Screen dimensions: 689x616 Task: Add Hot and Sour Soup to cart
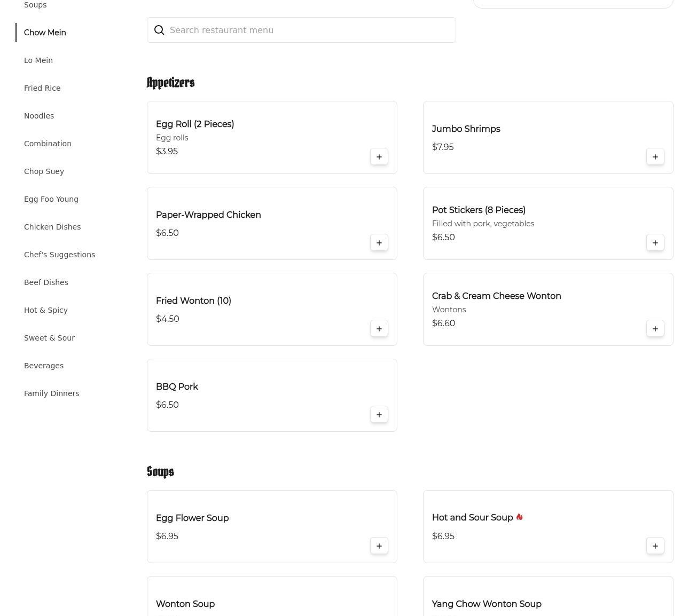[655, 546]
